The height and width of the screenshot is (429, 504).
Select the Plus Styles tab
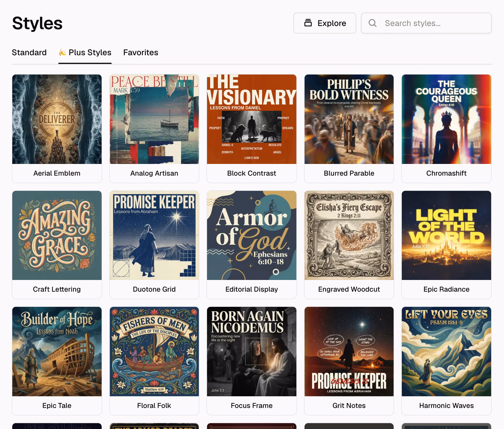tap(85, 53)
